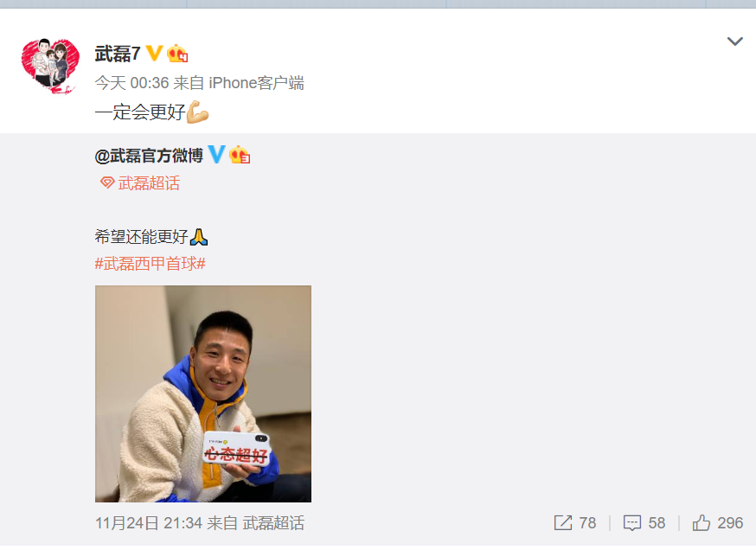756x550 pixels.
Task: Click the membership crown badge beside 武磊7
Action: click(x=177, y=54)
